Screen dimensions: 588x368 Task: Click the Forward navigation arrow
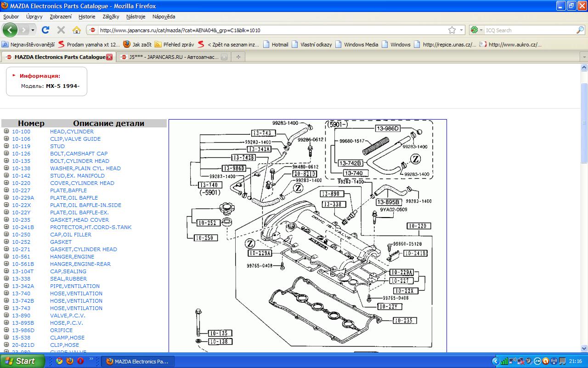(23, 30)
